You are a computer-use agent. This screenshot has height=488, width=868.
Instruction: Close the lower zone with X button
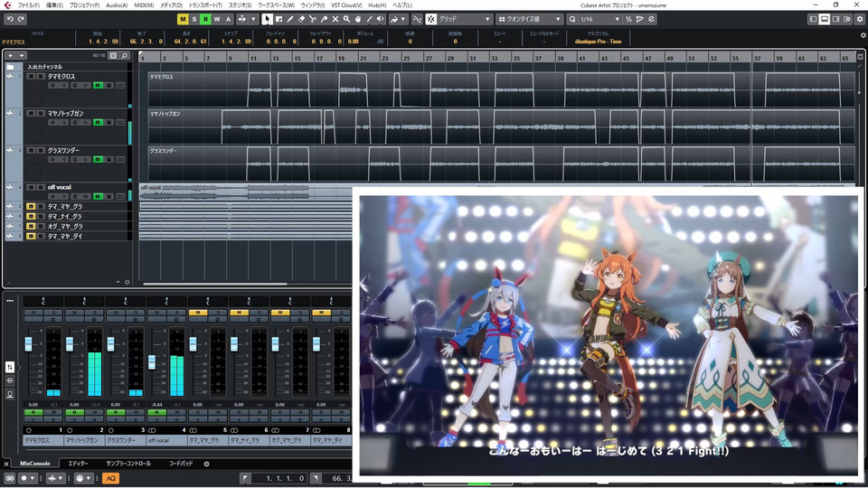tap(6, 464)
